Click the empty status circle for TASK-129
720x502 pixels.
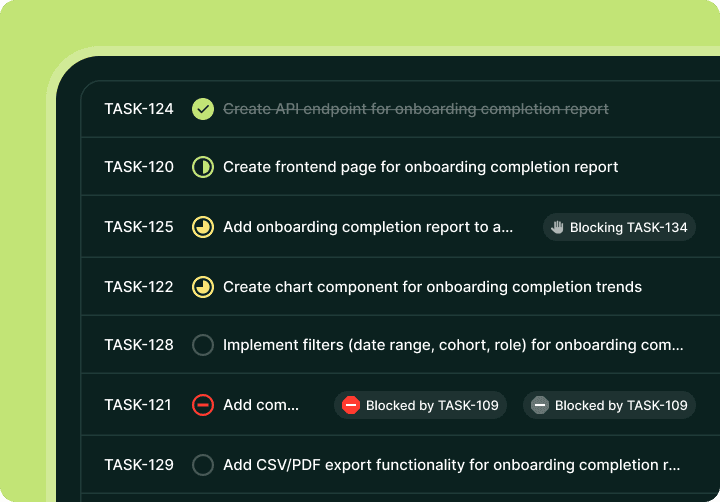point(202,465)
